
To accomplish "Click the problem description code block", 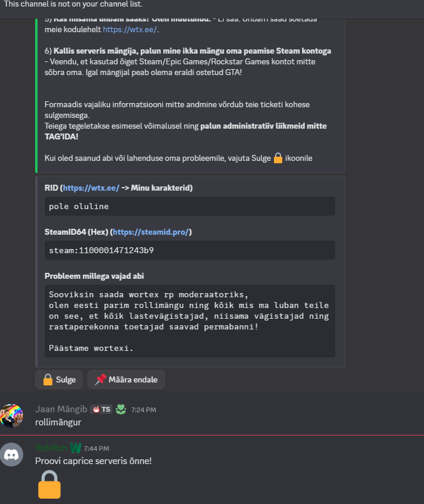I will tap(189, 321).
